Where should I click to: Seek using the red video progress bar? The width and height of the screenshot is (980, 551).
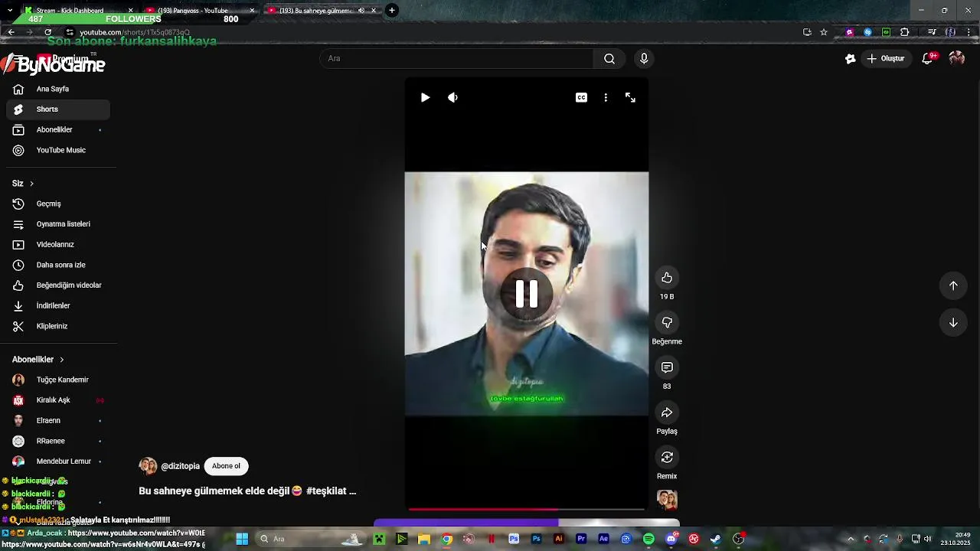[527, 509]
